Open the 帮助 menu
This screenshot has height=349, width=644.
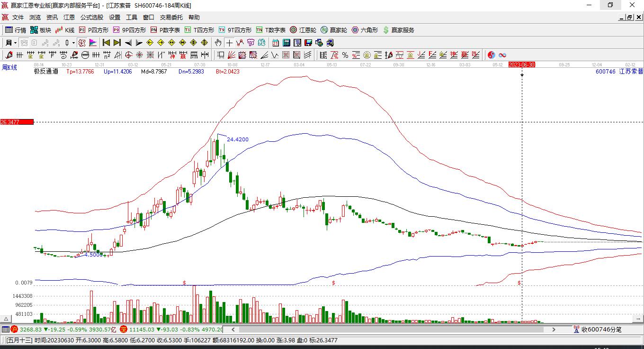coord(194,18)
